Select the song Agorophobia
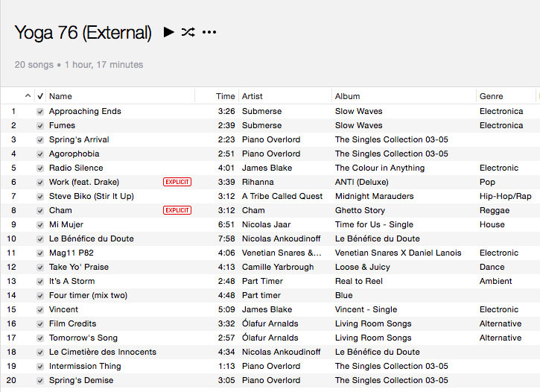Image resolution: width=540 pixels, height=392 pixels. pos(74,154)
